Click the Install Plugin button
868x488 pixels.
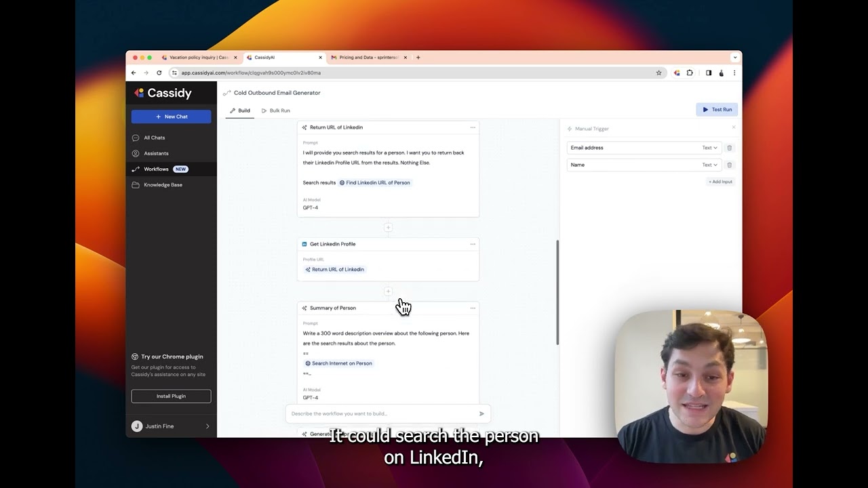171,396
